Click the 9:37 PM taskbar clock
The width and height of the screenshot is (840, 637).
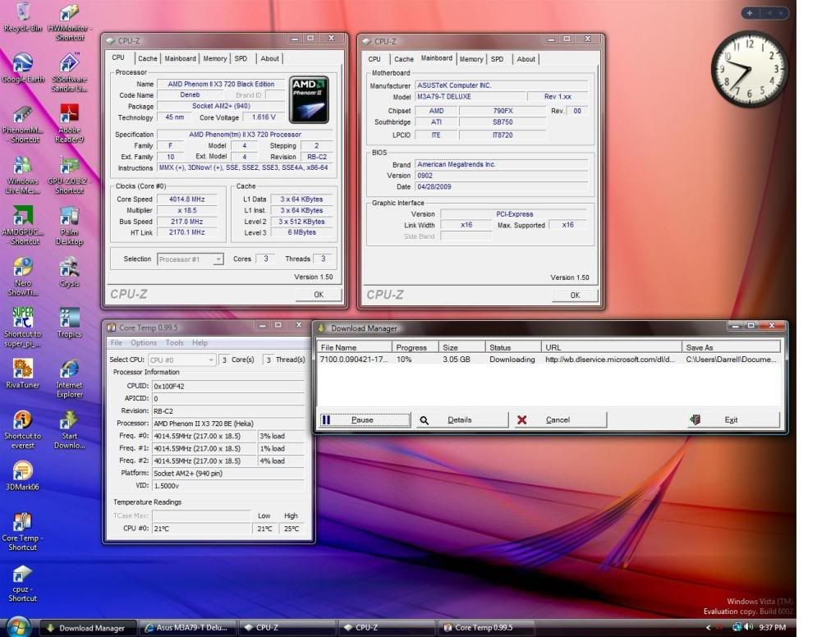pyautogui.click(x=772, y=627)
